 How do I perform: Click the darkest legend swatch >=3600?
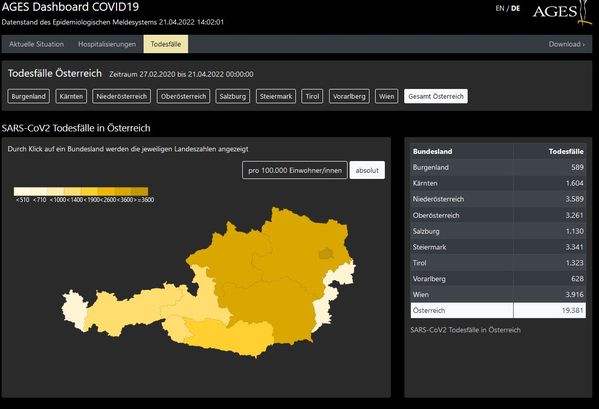click(x=139, y=192)
